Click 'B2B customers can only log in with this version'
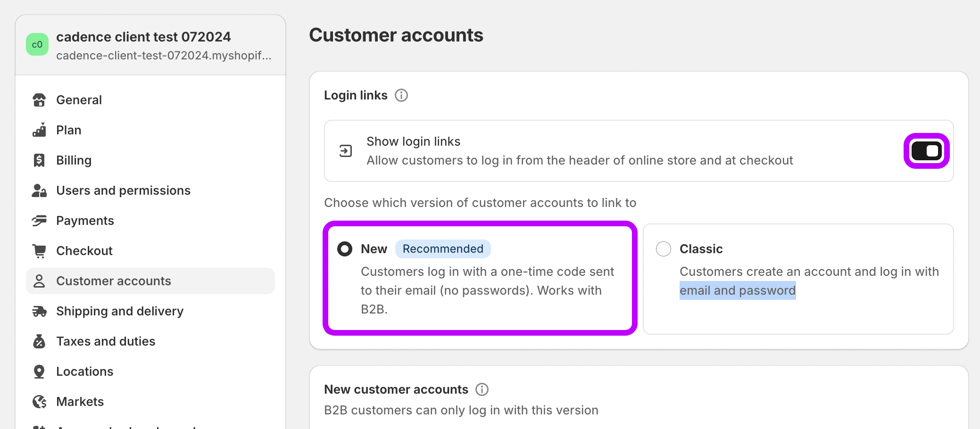This screenshot has width=980, height=429. coord(461,410)
